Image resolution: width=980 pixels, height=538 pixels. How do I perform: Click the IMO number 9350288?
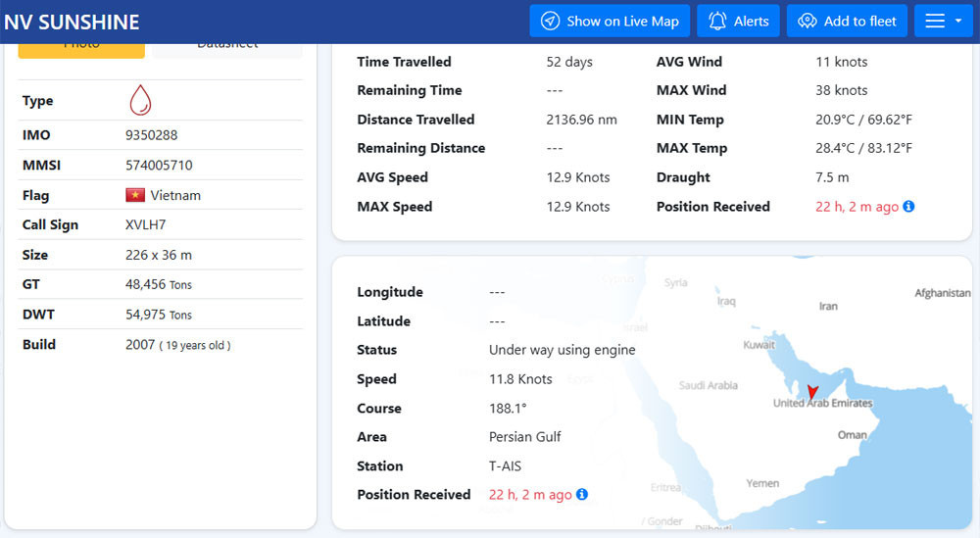152,135
